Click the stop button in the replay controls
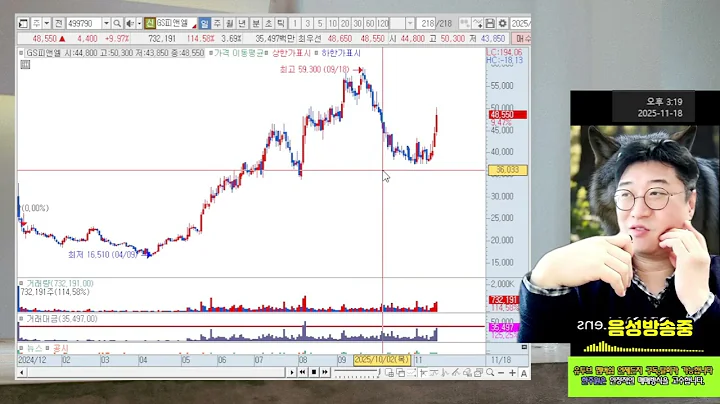Viewport: 720px width, 404px height. [314, 372]
